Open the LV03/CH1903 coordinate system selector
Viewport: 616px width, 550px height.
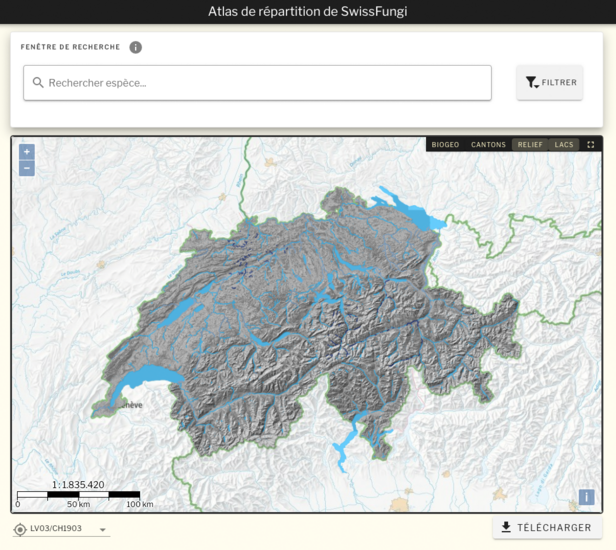(x=56, y=529)
